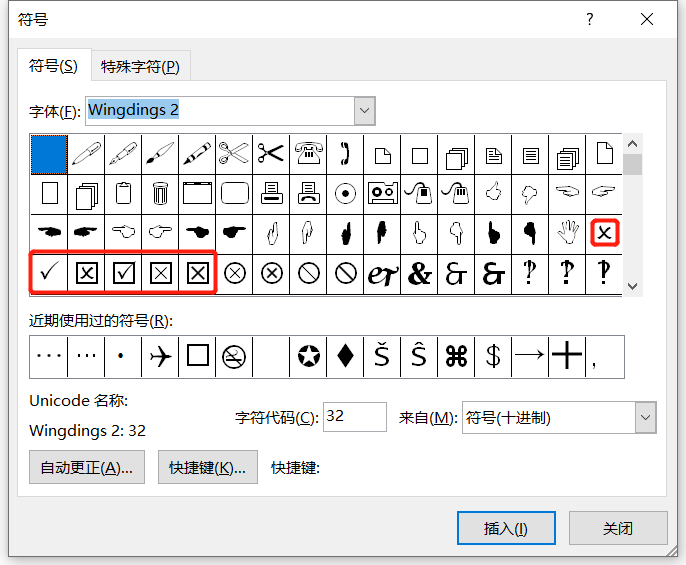Click symbol grid scrollbar up arrow
This screenshot has width=686, height=565.
pos(632,144)
